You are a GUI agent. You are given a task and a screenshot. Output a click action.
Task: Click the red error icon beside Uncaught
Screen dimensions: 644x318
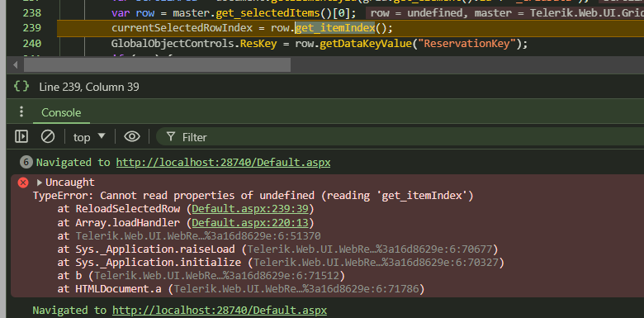23,183
